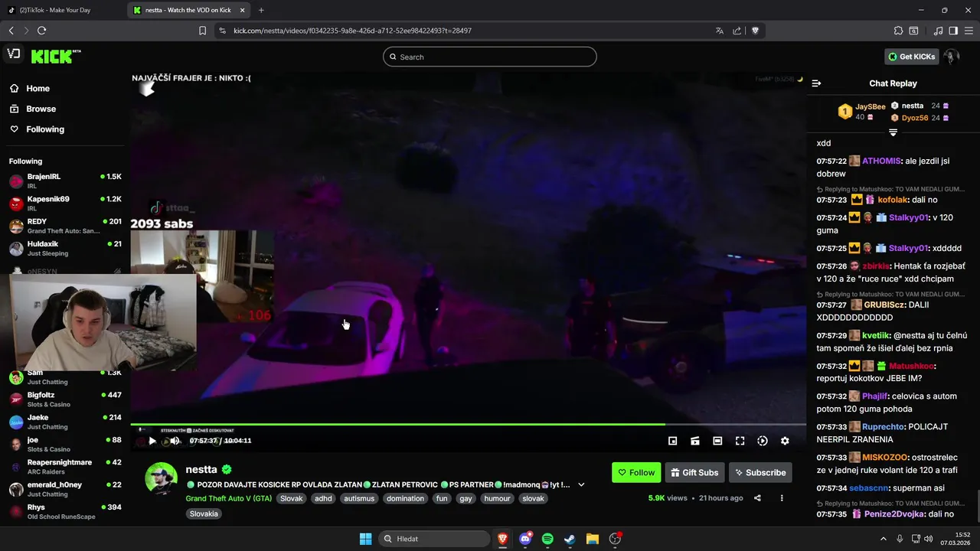Mute the video volume

point(175,441)
